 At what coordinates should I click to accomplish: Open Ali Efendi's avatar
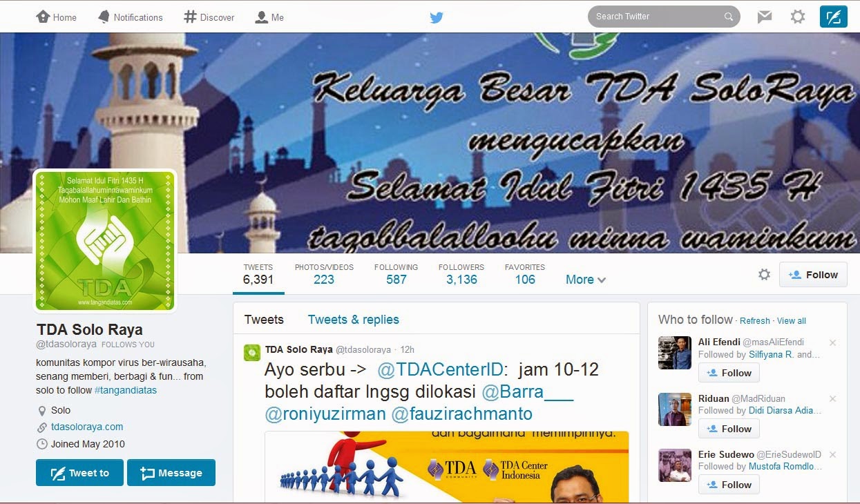[675, 353]
